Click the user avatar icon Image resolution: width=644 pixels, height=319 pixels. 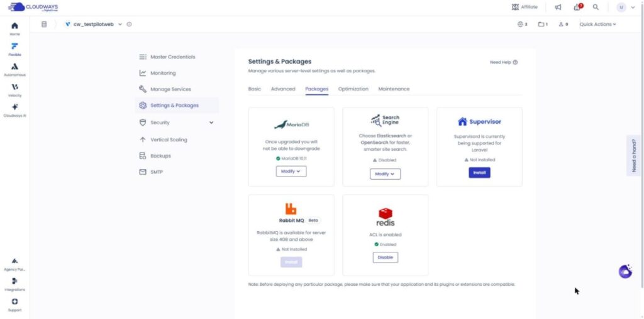coord(621,7)
